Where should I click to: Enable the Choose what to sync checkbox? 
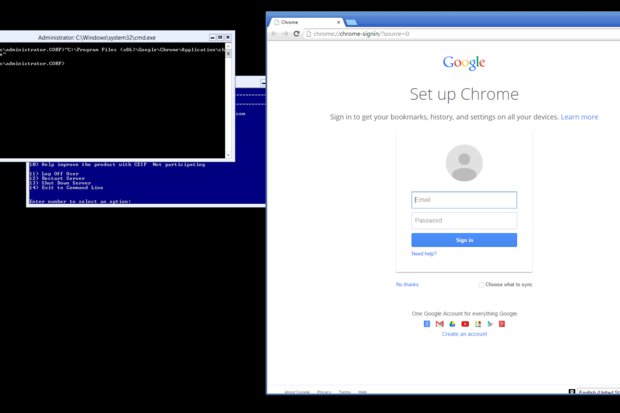click(x=481, y=285)
